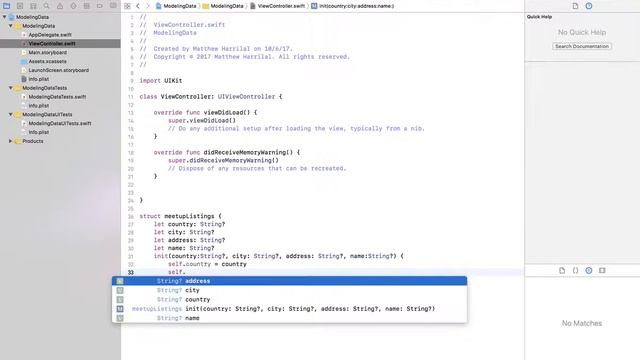Open the Project navigator icon
640x360 pixels.
[x=7, y=6]
